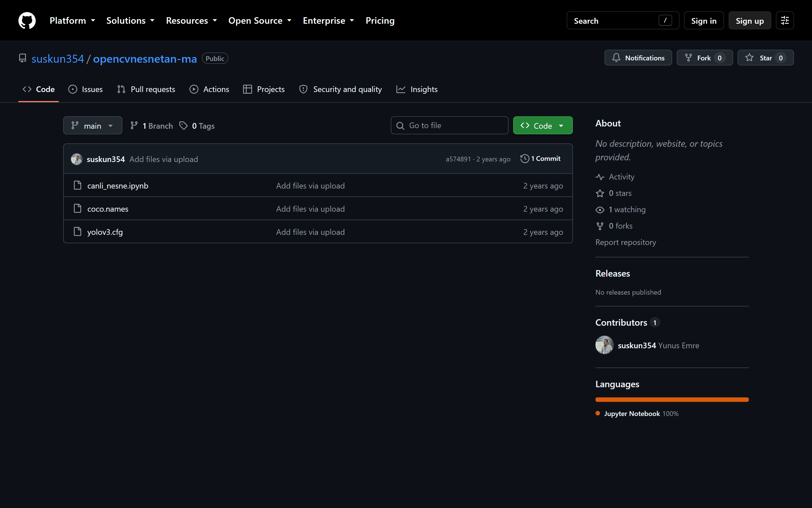Open the Activity link in About

point(615,177)
